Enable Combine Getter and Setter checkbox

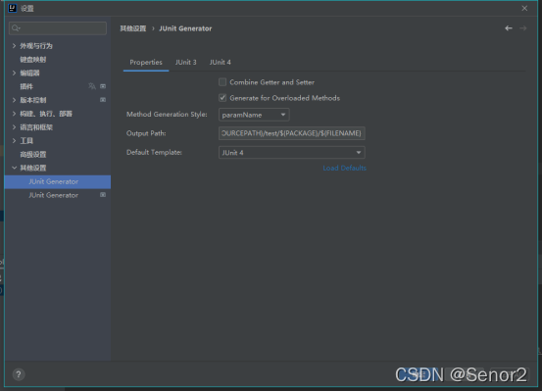(222, 82)
